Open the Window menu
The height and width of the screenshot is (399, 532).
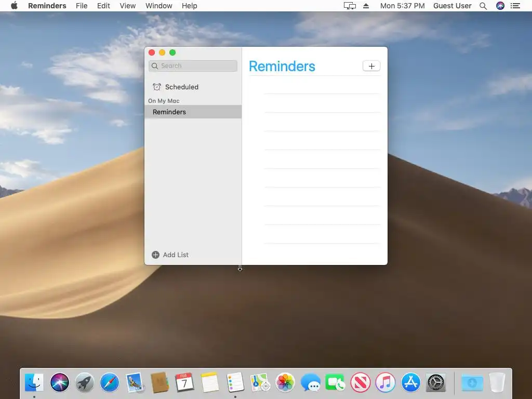coord(159,6)
